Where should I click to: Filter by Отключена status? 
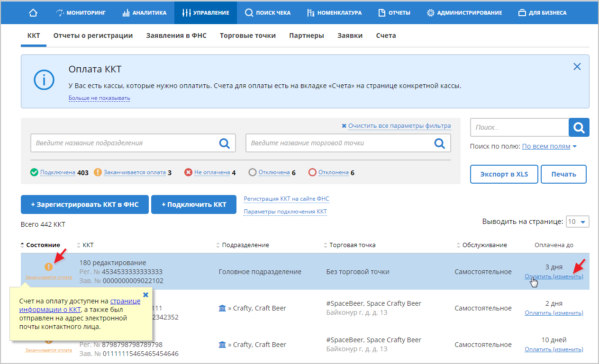click(273, 173)
